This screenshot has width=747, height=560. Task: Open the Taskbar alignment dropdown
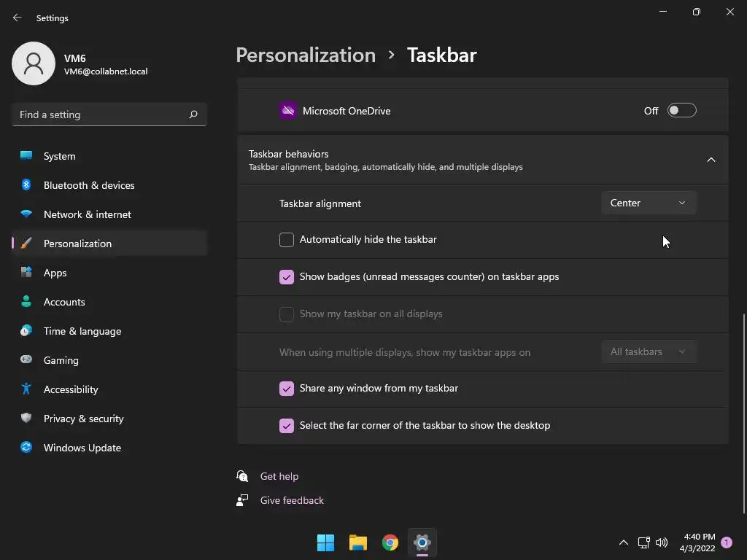(x=649, y=203)
